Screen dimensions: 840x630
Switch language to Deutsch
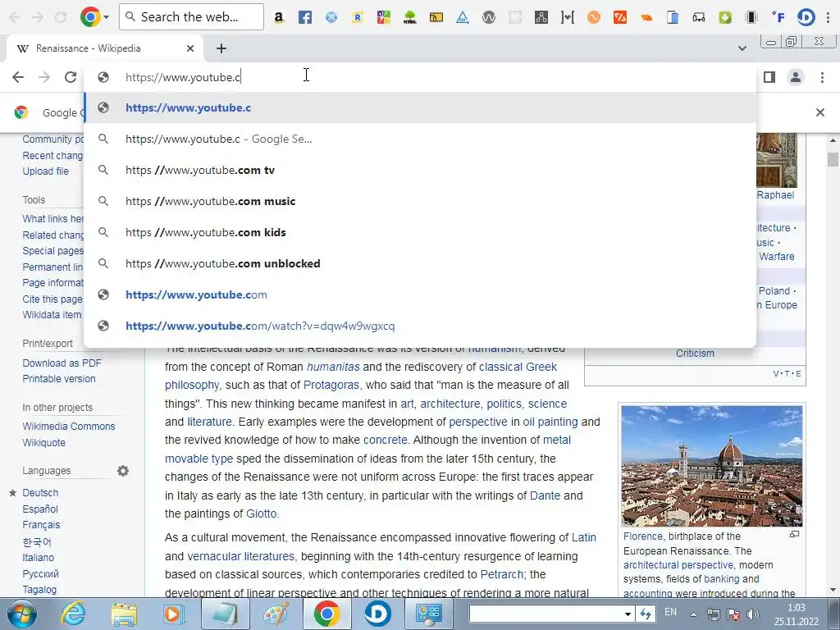[x=40, y=492]
